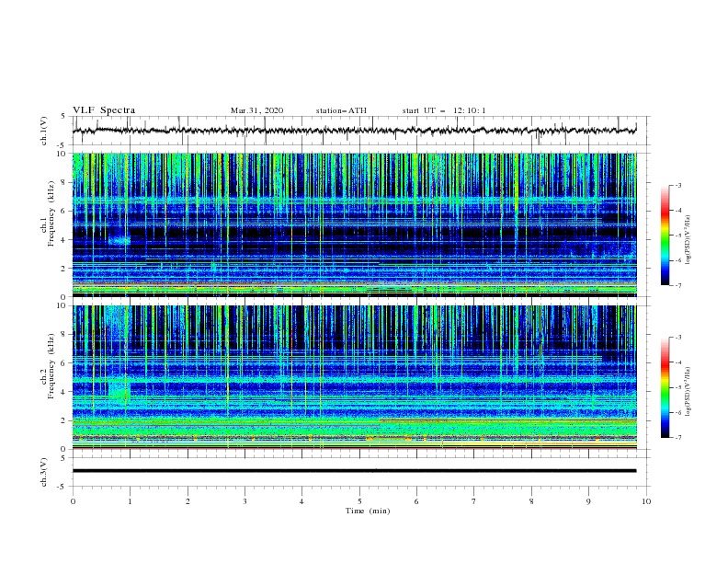Click the time axis tick label "3"
Image resolution: width=728 pixels, height=563 pixels.
(x=245, y=501)
